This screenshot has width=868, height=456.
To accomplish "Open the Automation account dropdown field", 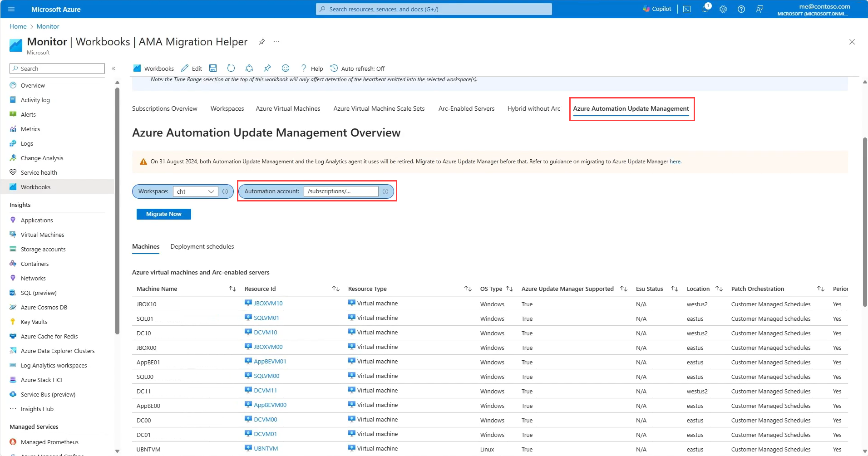I will (x=341, y=191).
